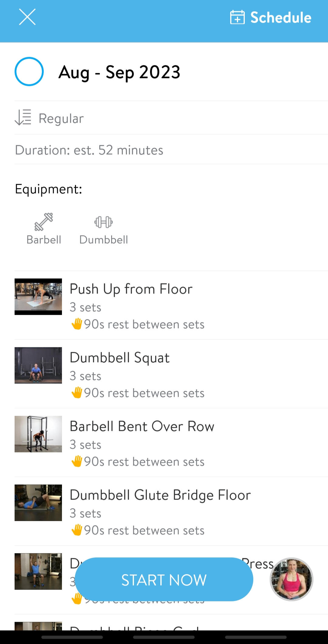Tap the rest hand icon under Push Up
The width and height of the screenshot is (328, 644).
coord(77,324)
